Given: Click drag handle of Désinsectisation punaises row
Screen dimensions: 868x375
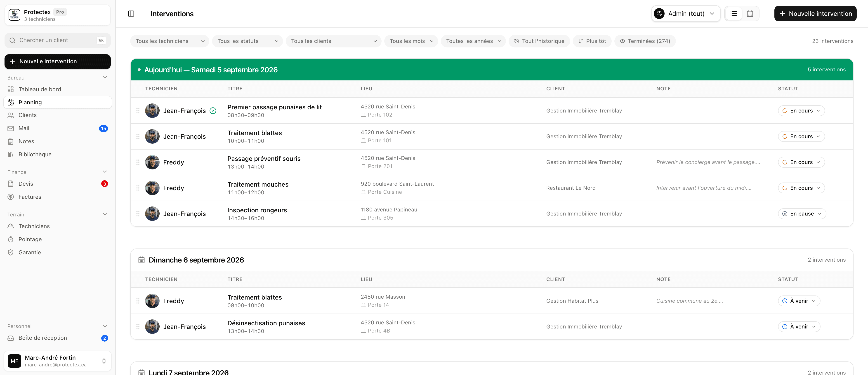Looking at the screenshot, I should pos(138,326).
